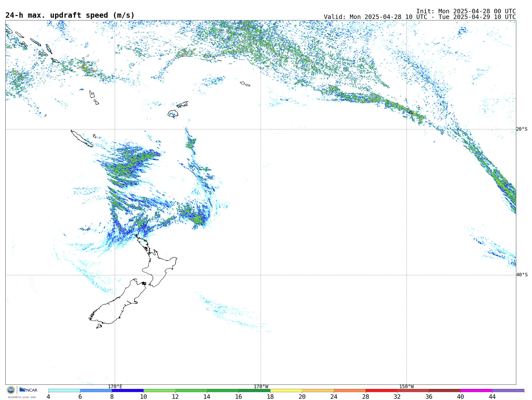Viewport: 532px width, 400px height.
Task: Click the dark brown-red 36-40 m/s swatch
Action: click(445, 391)
